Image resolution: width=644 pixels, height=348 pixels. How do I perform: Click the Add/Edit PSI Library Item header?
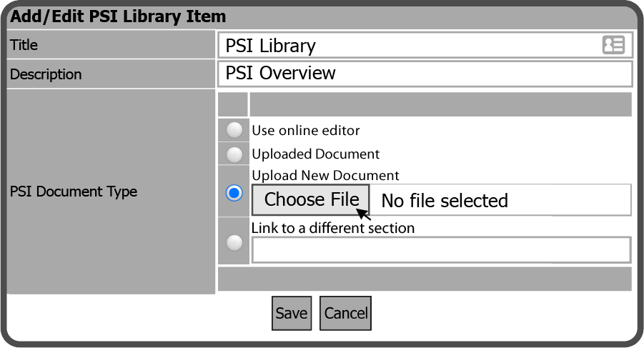point(118,16)
